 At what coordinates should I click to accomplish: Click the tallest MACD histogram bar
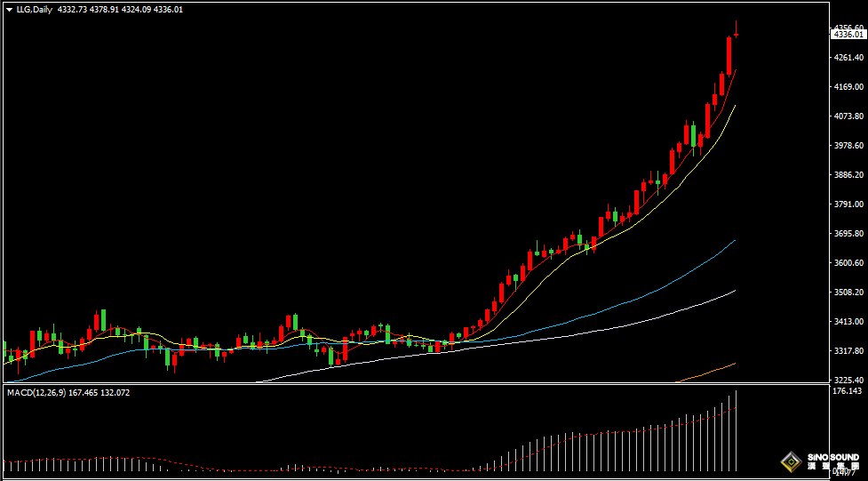click(737, 431)
